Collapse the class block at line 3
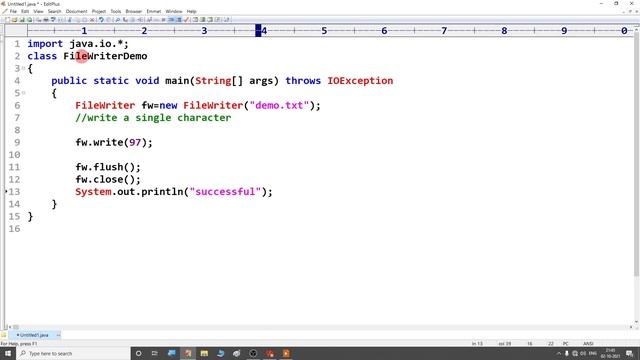The width and height of the screenshot is (640, 360). coord(23,68)
